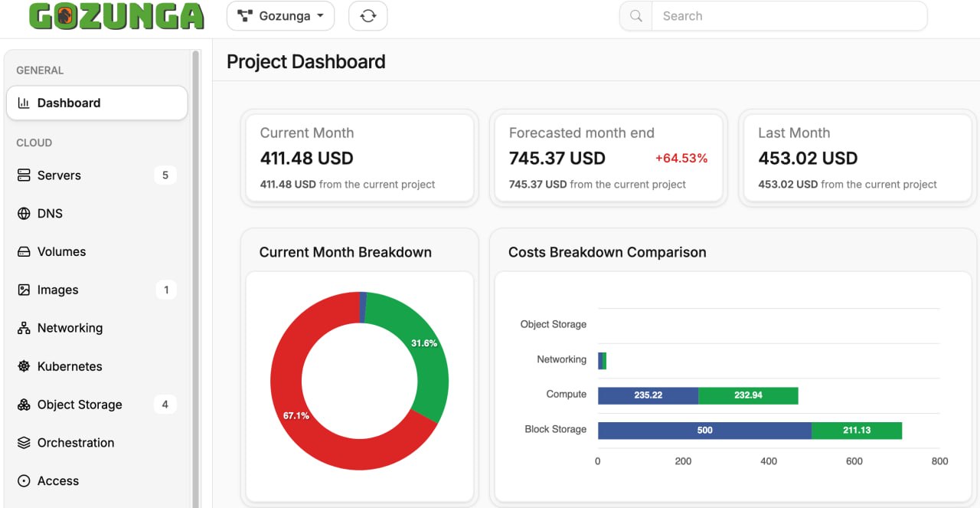This screenshot has height=508, width=980.
Task: Open the Networking section
Action: pos(96,328)
